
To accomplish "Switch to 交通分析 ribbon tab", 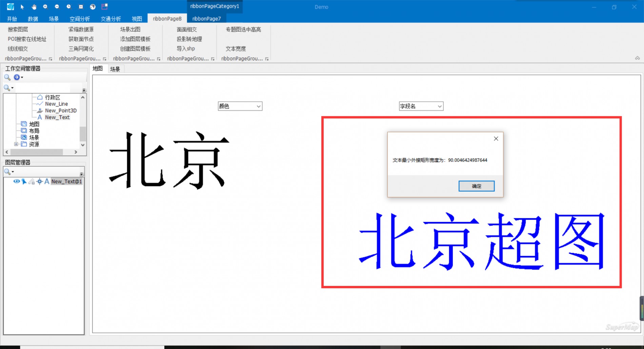I will 111,19.
